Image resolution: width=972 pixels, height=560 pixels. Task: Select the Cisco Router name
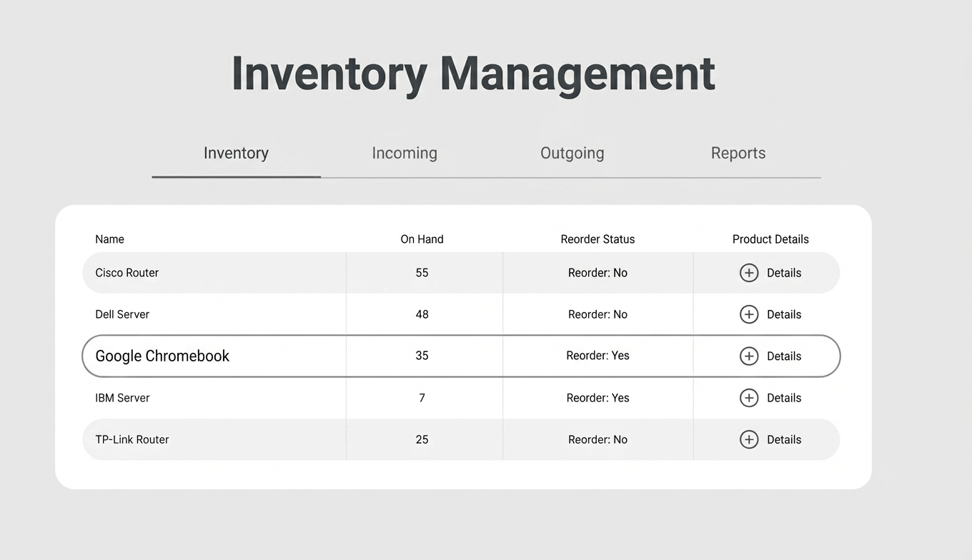(127, 273)
